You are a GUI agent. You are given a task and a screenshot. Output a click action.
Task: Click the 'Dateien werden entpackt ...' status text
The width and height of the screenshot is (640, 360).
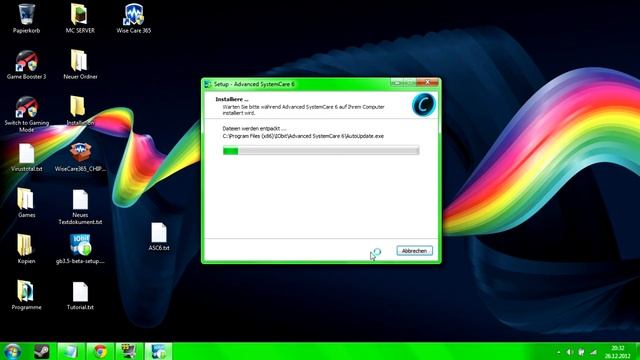pos(254,129)
